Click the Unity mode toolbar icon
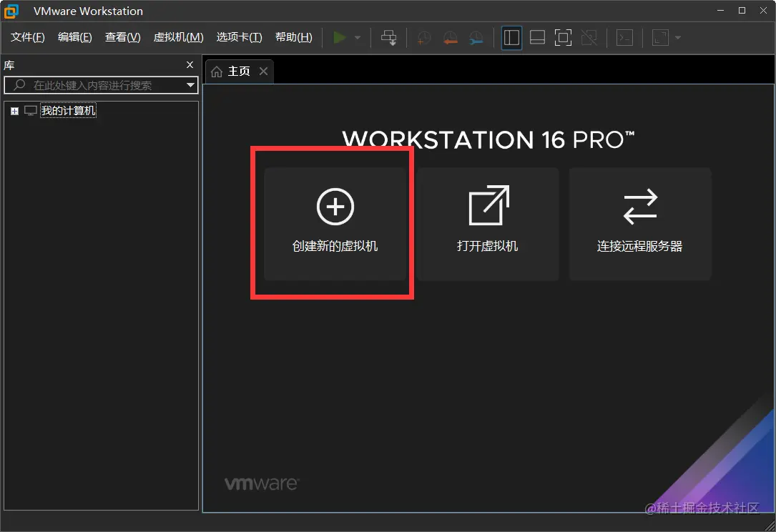Viewport: 776px width, 532px height. tap(589, 38)
